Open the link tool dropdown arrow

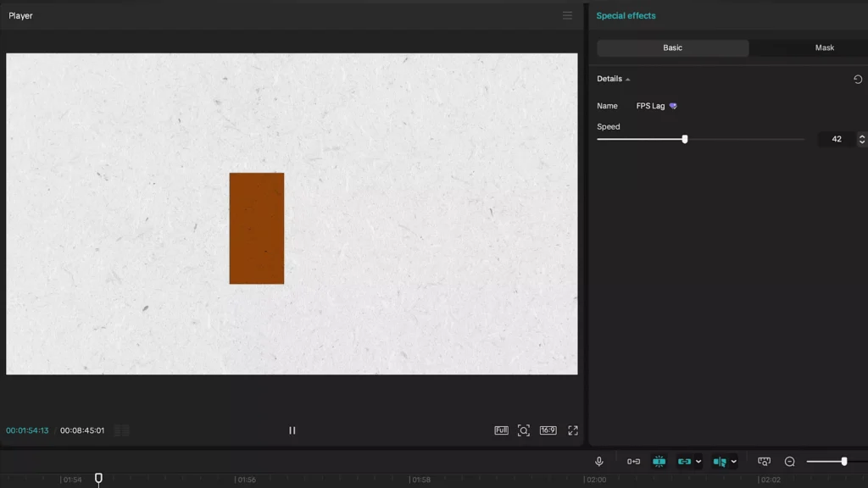click(698, 461)
